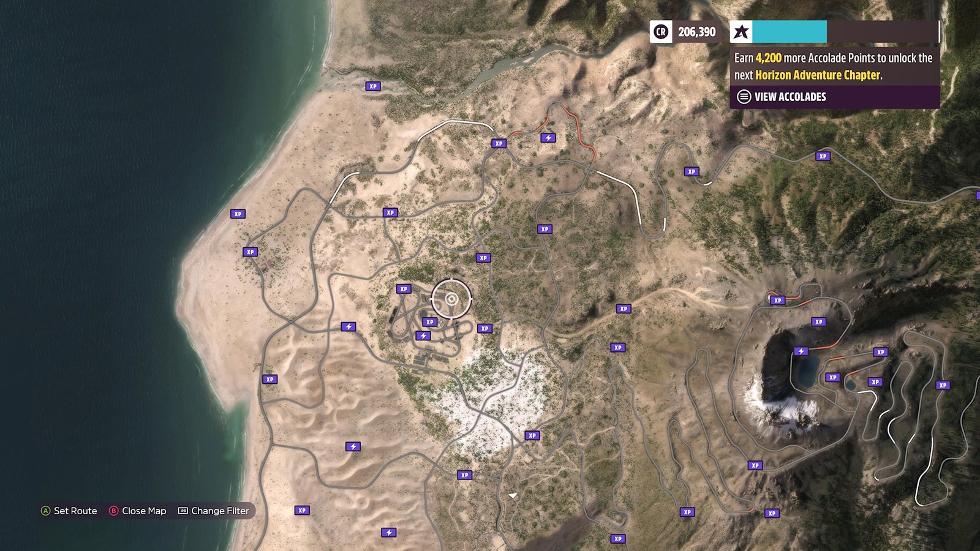The height and width of the screenshot is (551, 980).
Task: Select the lightning bolt board inside the volcano crater
Action: tap(801, 351)
